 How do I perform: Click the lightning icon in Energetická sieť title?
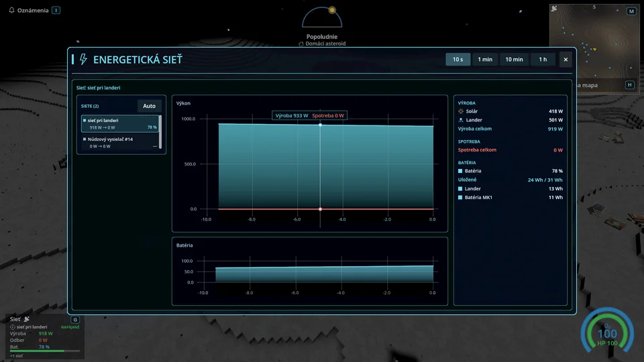[x=83, y=60]
